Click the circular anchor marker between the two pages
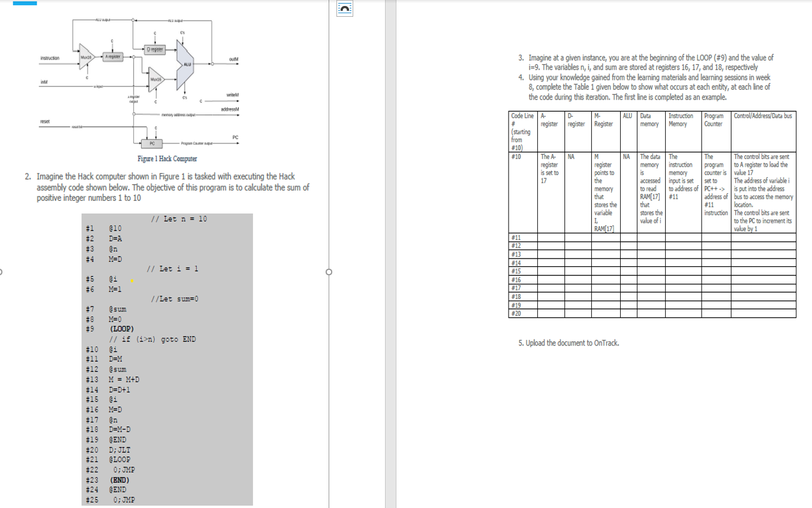Screen dimensions: 812x508 click(329, 272)
